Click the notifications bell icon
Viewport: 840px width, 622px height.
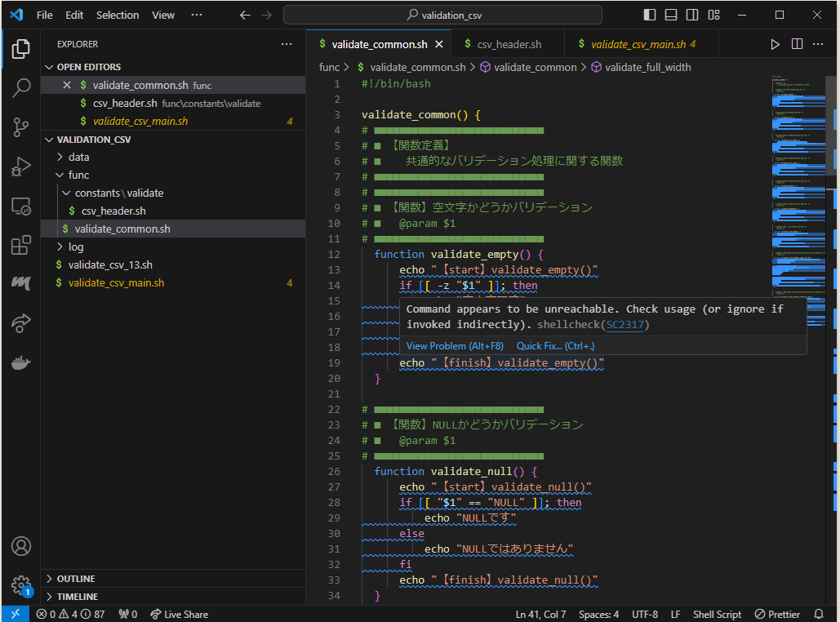click(819, 614)
